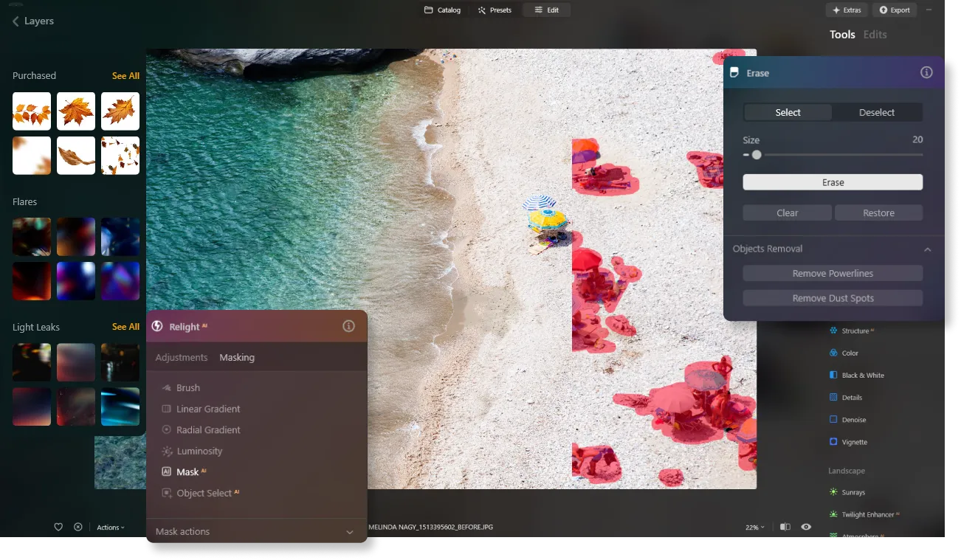The height and width of the screenshot is (560, 961).
Task: Click the Extras sparkle button
Action: coord(847,10)
